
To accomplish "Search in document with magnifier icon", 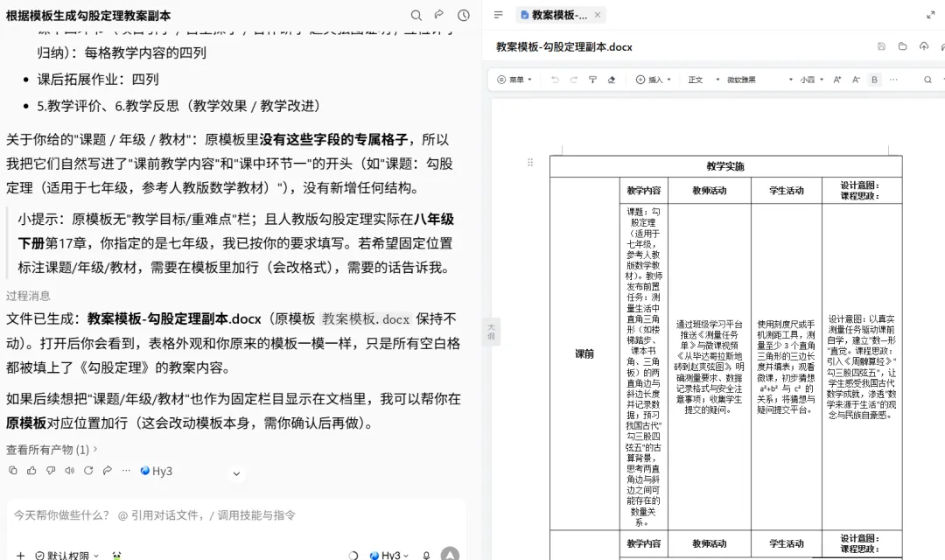I will [927, 80].
